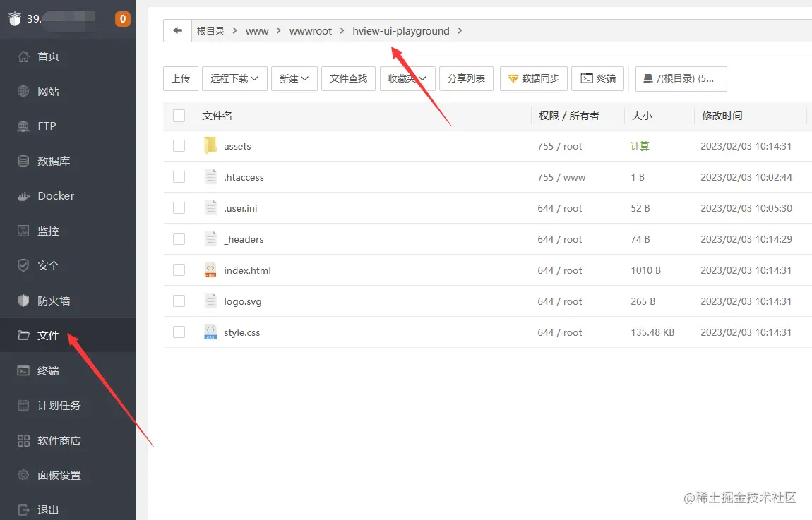Screen dimensions: 812x520
Task: Click the 终端 terminal icon in sidebar
Action: coord(23,370)
